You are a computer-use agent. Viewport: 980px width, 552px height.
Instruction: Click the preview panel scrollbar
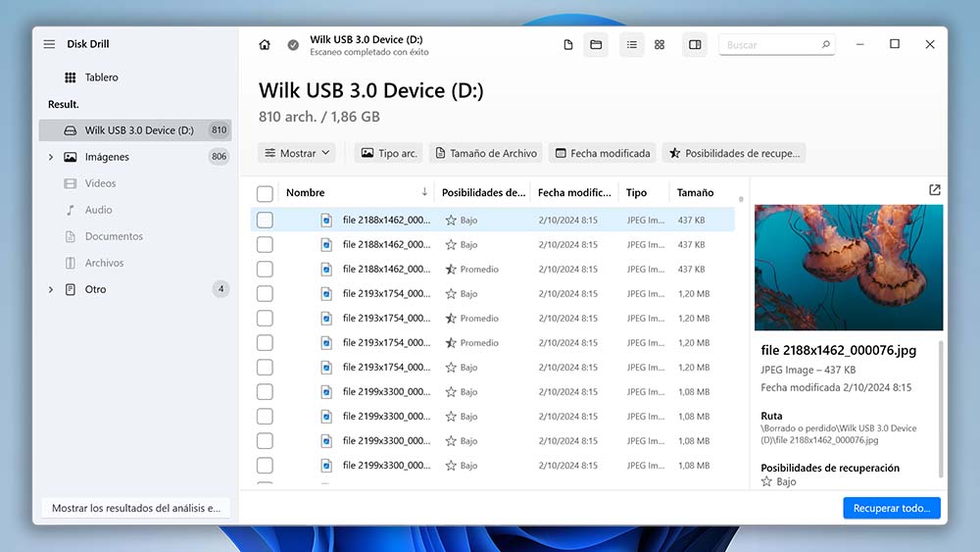pyautogui.click(x=941, y=410)
